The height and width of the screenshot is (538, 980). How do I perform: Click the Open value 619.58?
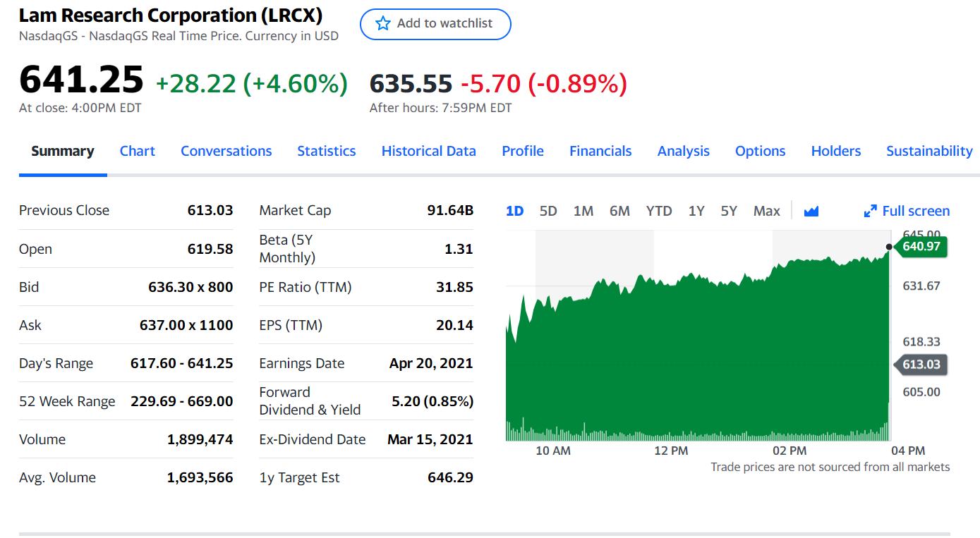click(210, 249)
